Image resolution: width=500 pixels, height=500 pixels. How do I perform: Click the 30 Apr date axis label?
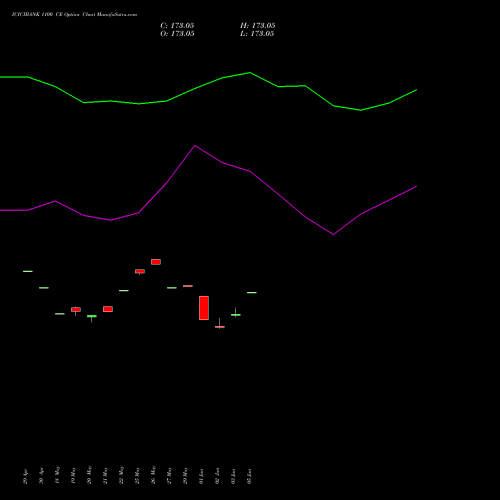[x=41, y=477]
